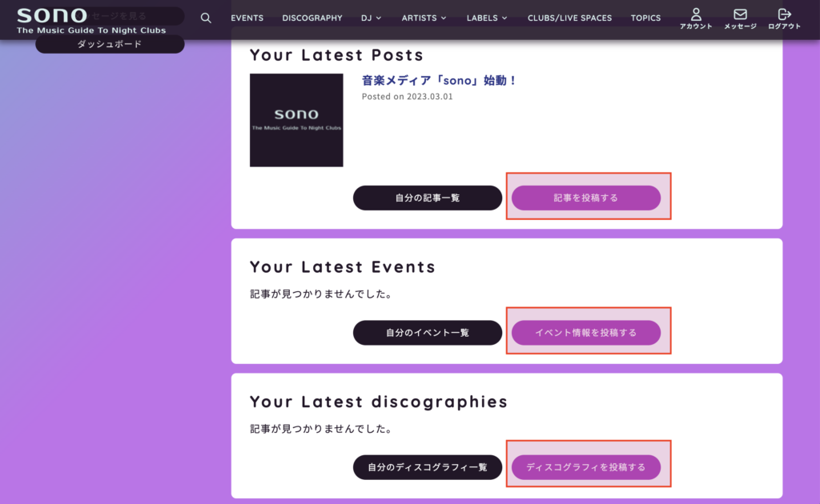The height and width of the screenshot is (504, 820).
Task: Go to the EVENTS menu item
Action: coord(247,18)
